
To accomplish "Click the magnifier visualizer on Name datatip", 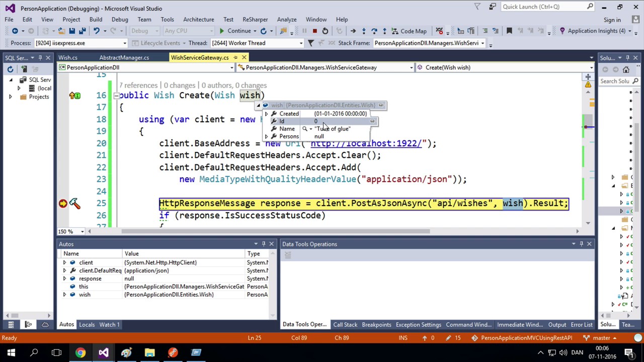I will 304,129.
